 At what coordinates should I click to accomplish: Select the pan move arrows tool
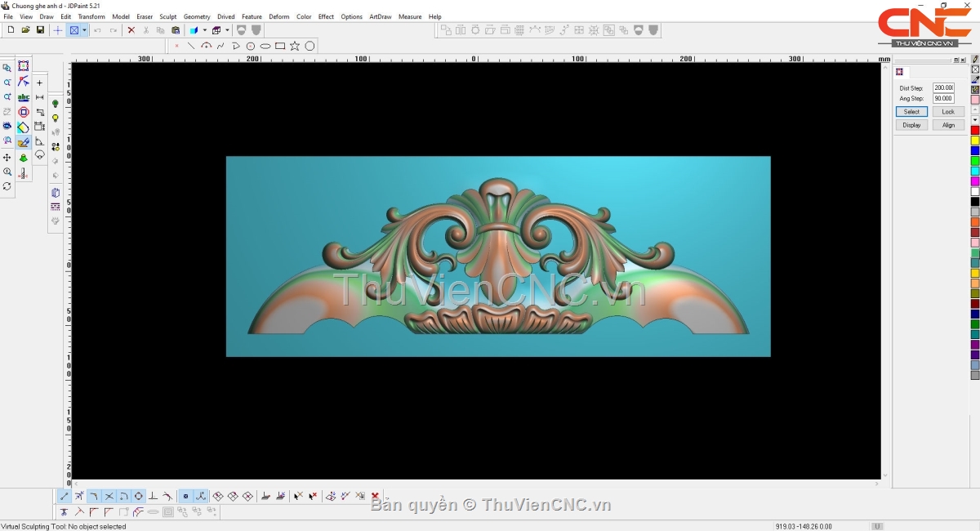click(x=7, y=157)
